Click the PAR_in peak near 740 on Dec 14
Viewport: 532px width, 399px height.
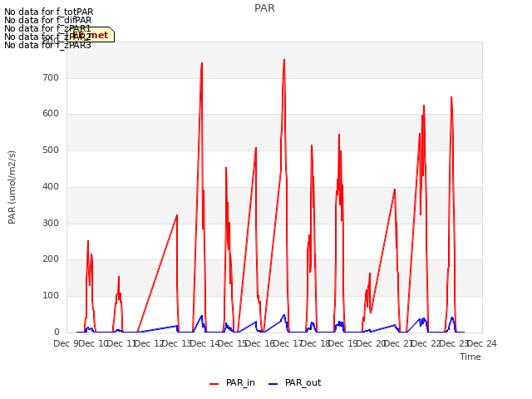(202, 63)
